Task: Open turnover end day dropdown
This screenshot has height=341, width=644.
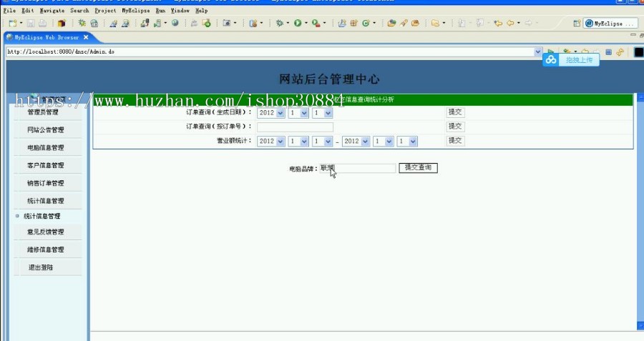Action: pos(413,141)
